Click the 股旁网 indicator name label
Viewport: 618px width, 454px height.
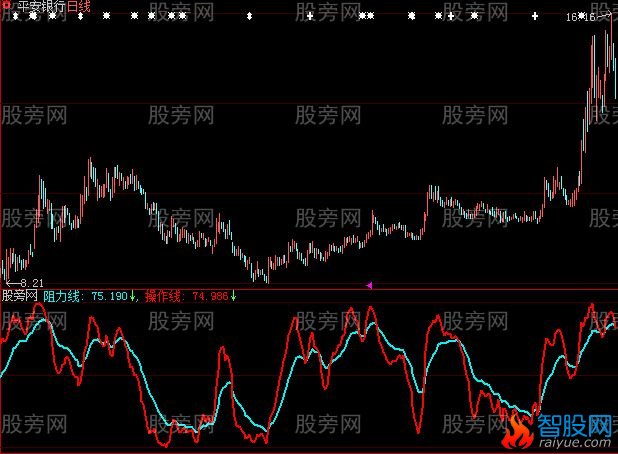[20, 296]
